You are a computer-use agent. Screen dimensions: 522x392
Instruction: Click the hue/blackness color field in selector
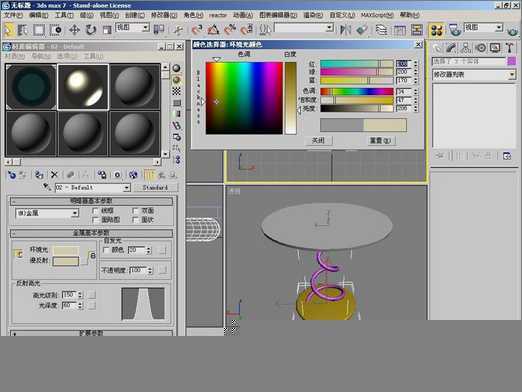[x=244, y=98]
